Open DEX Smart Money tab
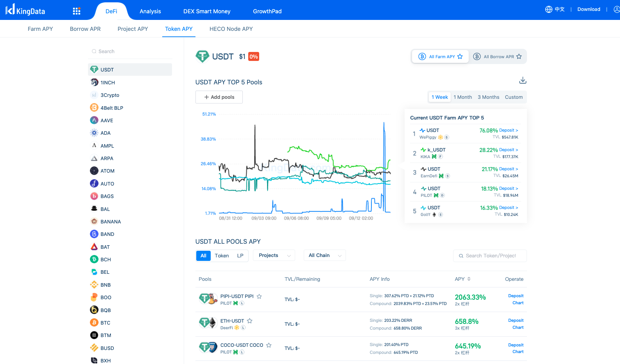620x364 pixels. point(207,11)
